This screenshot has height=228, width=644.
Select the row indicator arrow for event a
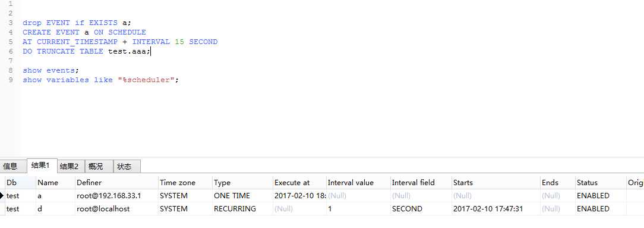tap(2, 195)
